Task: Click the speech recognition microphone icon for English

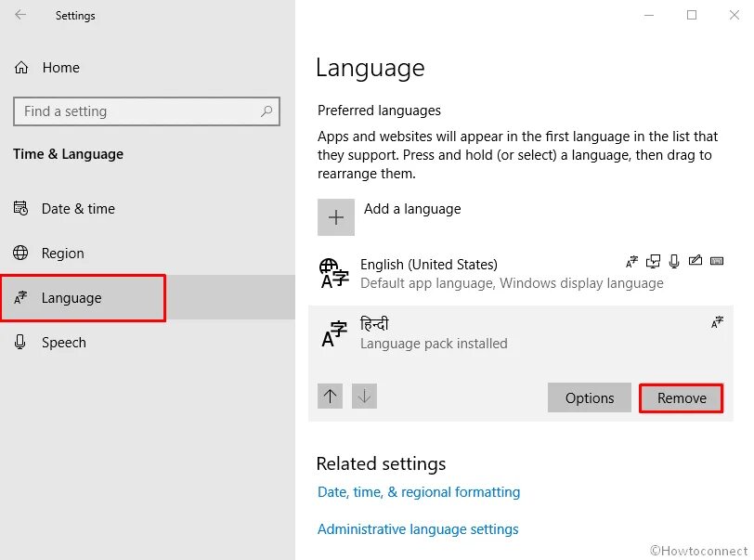Action: click(x=674, y=262)
